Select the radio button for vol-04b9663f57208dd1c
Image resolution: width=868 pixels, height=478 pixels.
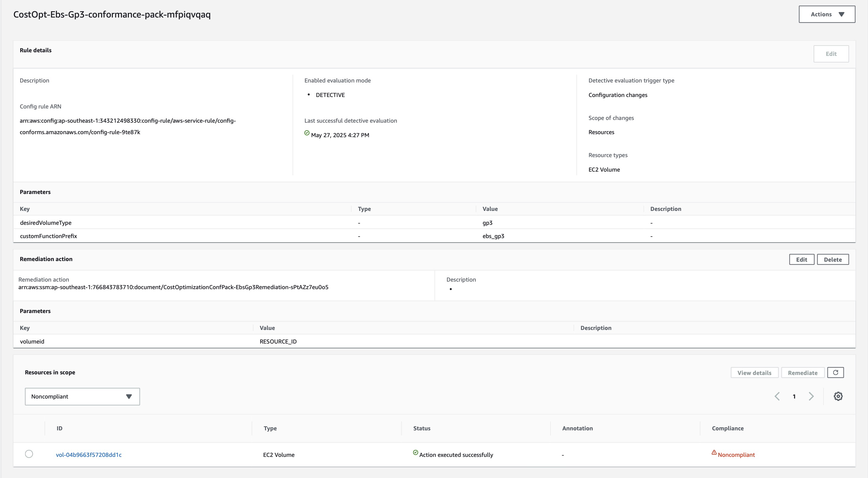[x=29, y=454]
